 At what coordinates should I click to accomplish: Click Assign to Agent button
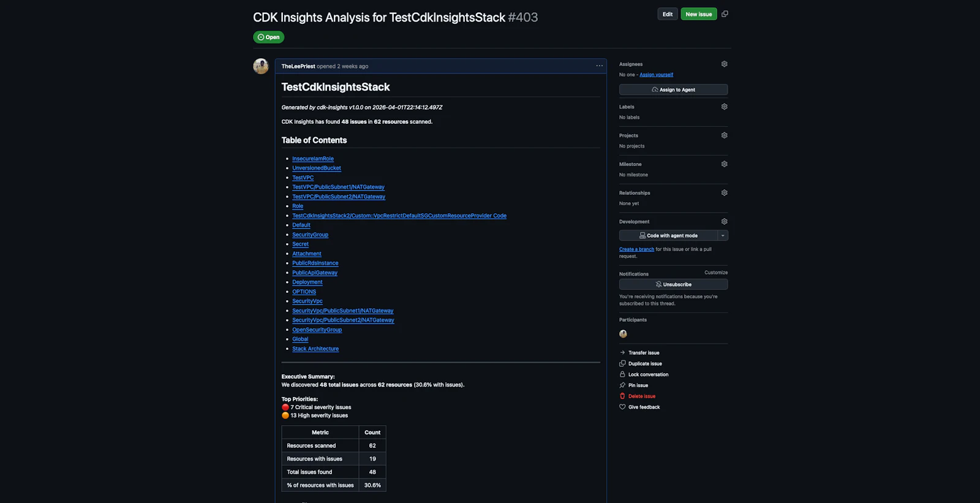674,90
